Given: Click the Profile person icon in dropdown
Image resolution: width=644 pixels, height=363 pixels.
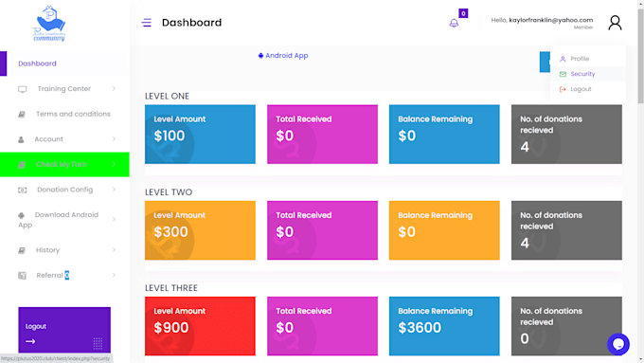Looking at the screenshot, I should [563, 59].
